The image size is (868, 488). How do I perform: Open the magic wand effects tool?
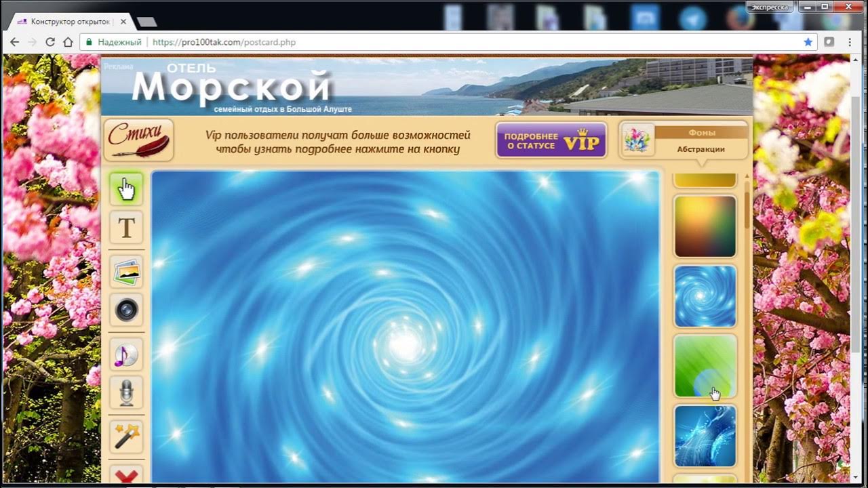[126, 437]
